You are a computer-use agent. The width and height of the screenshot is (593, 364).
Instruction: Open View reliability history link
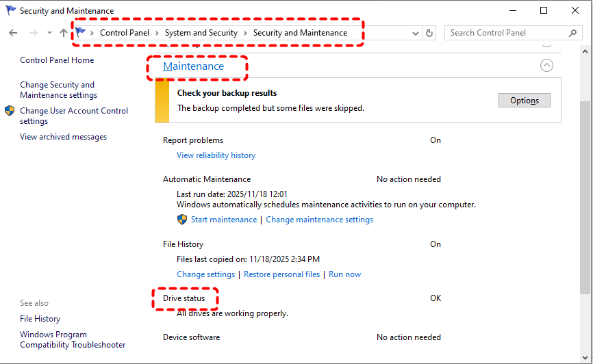[216, 155]
